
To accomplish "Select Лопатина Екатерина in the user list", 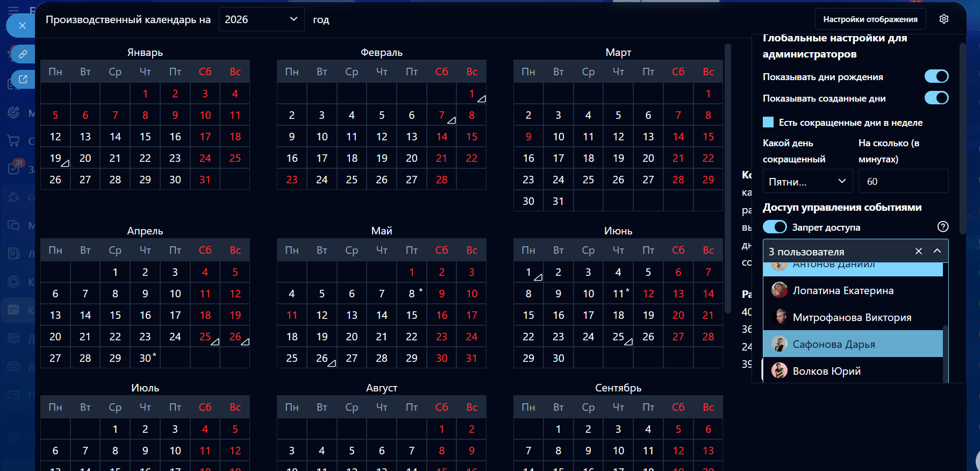I will [x=853, y=290].
